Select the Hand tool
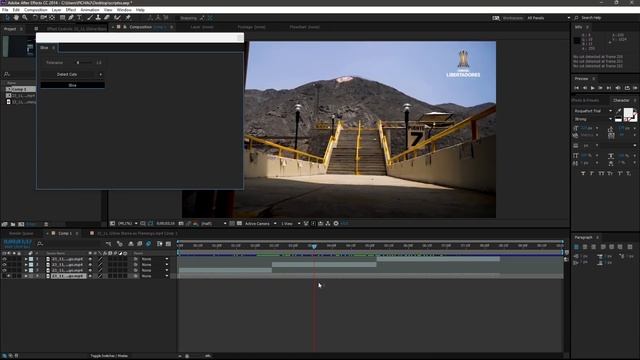This screenshot has width=640, height=360. (16, 18)
